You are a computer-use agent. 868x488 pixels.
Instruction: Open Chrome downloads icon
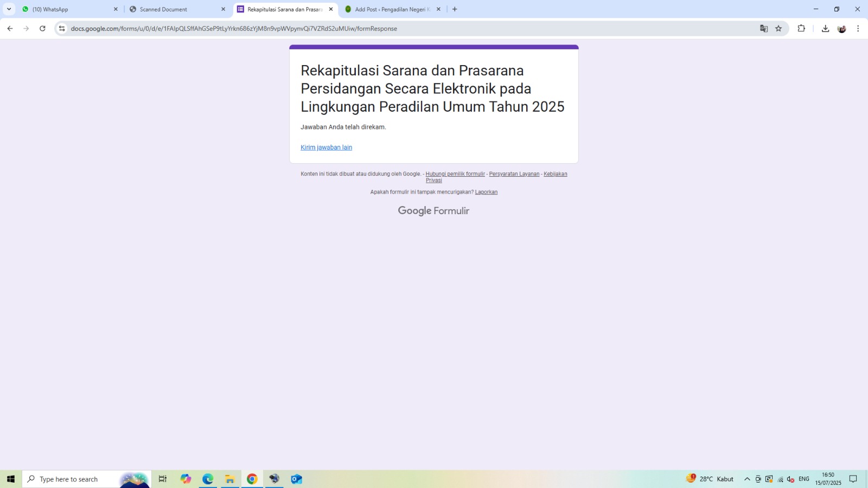(825, 29)
